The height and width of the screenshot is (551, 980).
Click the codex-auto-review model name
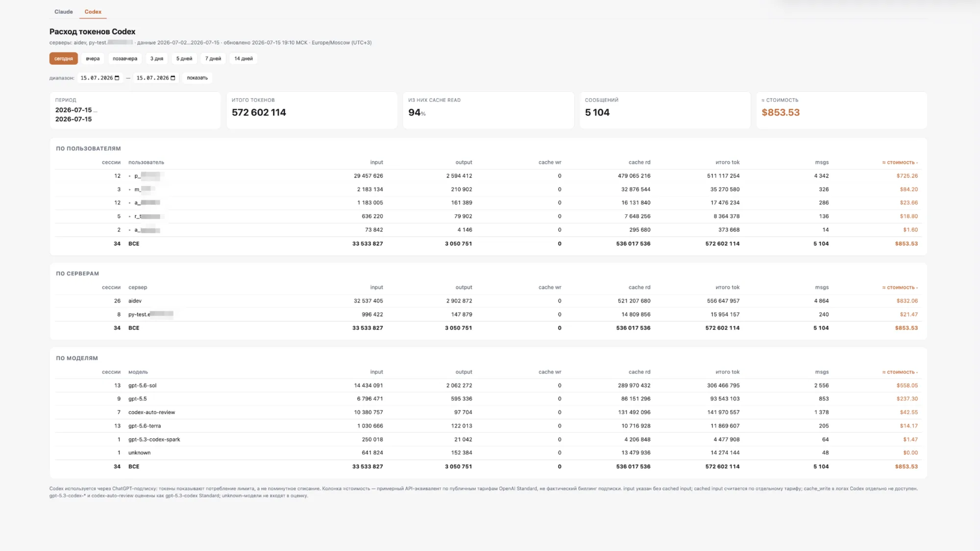pyautogui.click(x=152, y=412)
